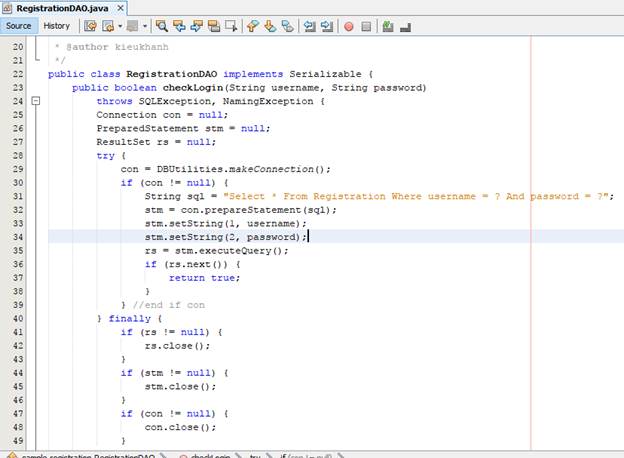
Task: Click 'Serializable' on line 22
Action: [326, 74]
